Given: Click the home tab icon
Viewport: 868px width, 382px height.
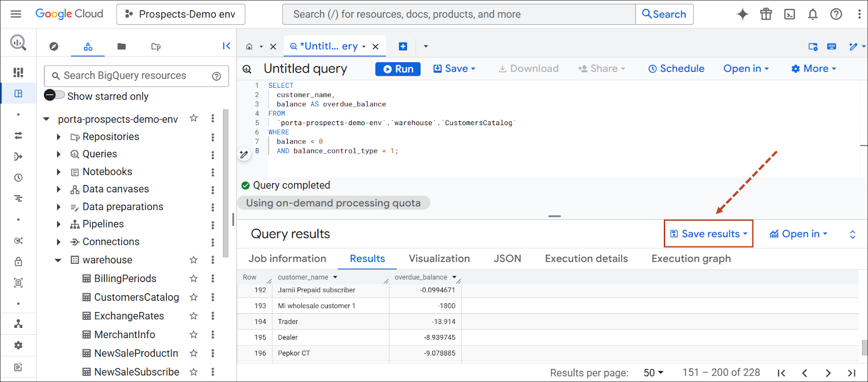Looking at the screenshot, I should (x=249, y=47).
